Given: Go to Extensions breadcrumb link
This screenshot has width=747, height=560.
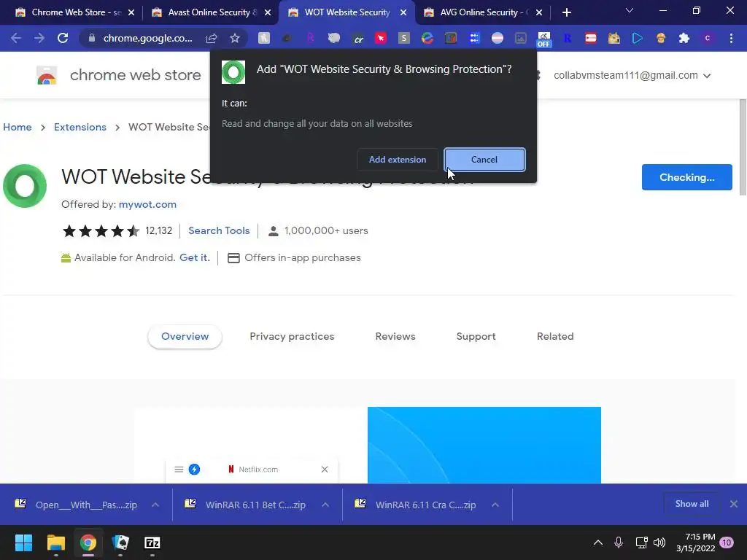Looking at the screenshot, I should click(80, 127).
